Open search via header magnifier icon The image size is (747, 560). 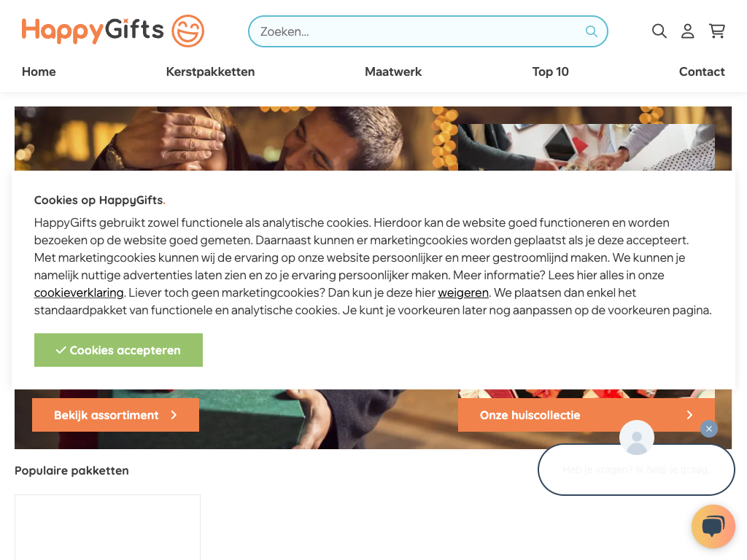(x=659, y=31)
